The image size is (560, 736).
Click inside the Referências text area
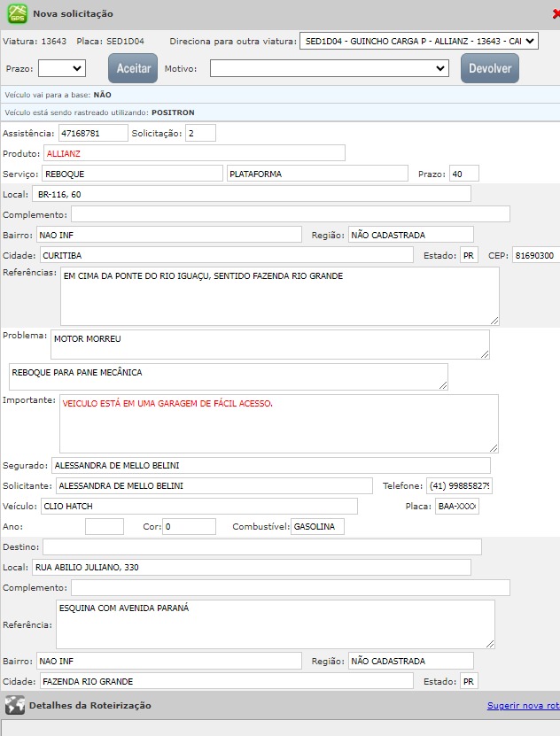(279, 296)
